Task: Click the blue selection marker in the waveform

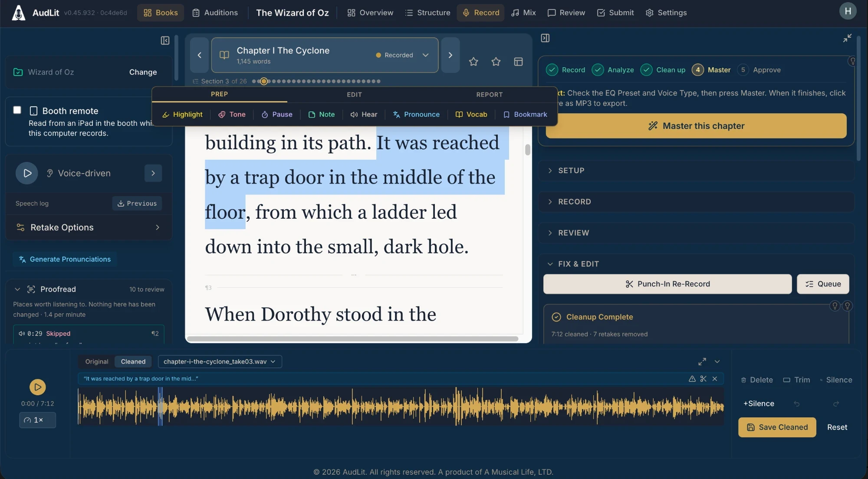Action: 160,406
